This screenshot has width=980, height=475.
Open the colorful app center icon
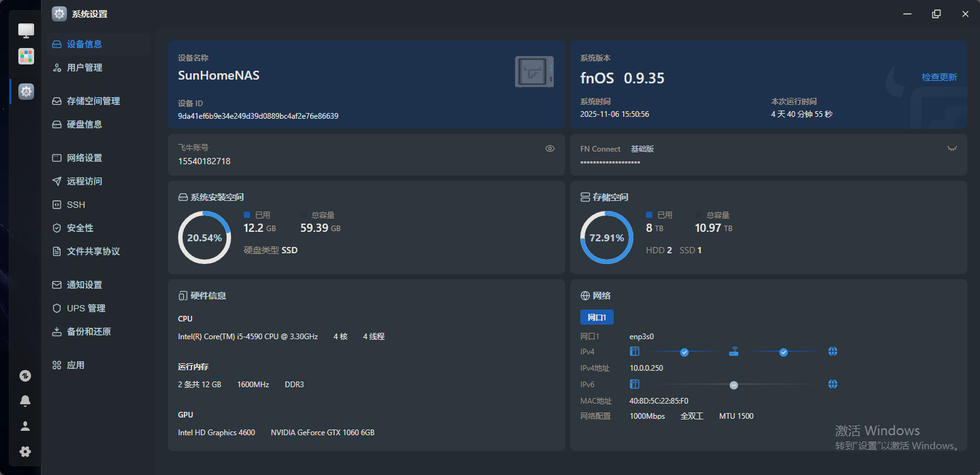coord(26,56)
